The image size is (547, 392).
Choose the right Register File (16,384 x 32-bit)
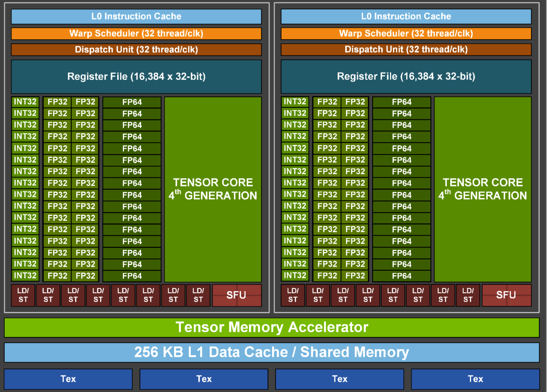(406, 77)
